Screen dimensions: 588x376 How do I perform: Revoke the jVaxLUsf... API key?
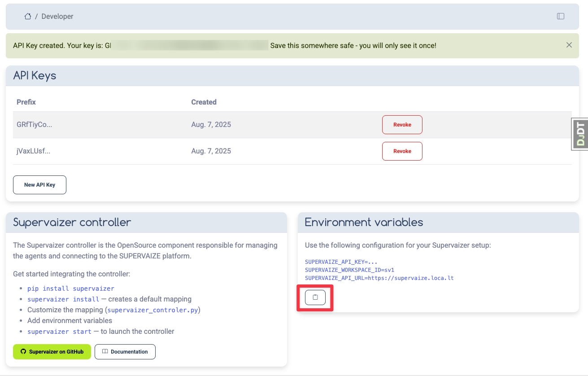[x=402, y=151]
